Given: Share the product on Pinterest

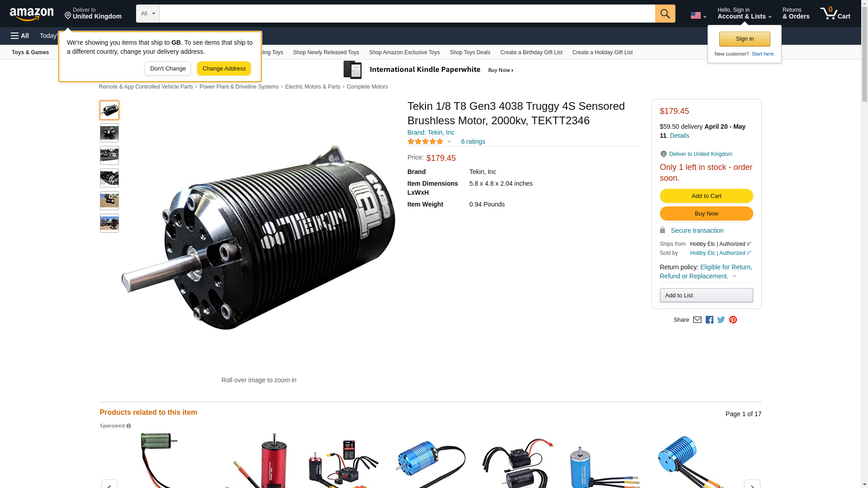Looking at the screenshot, I should (733, 320).
